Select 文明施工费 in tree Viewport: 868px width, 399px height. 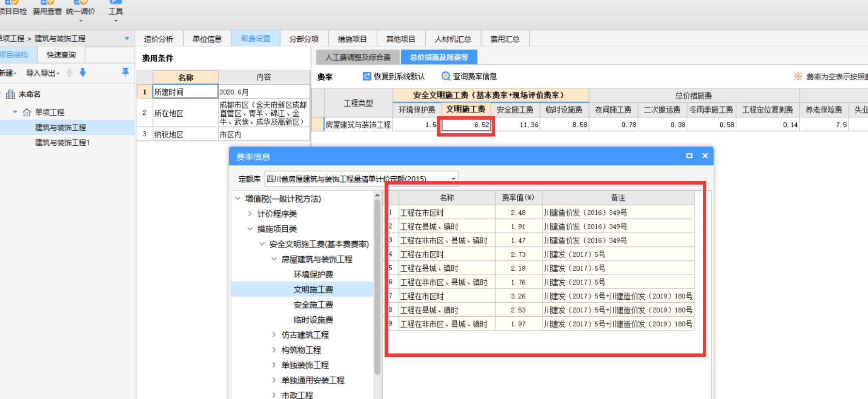tap(313, 289)
